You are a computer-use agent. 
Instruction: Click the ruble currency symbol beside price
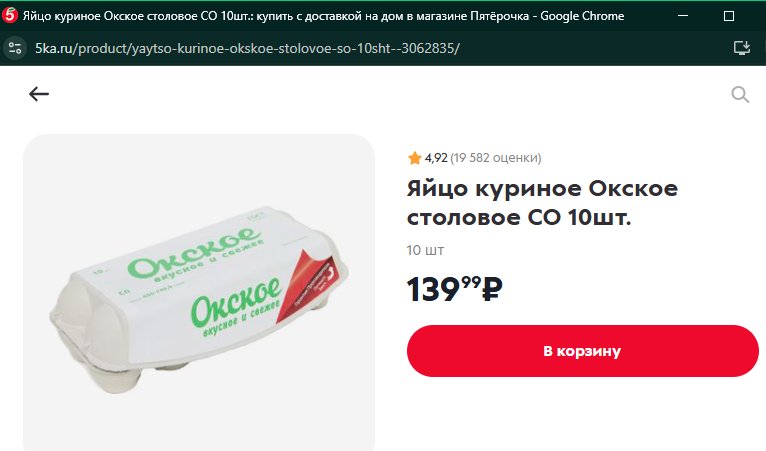pos(492,290)
